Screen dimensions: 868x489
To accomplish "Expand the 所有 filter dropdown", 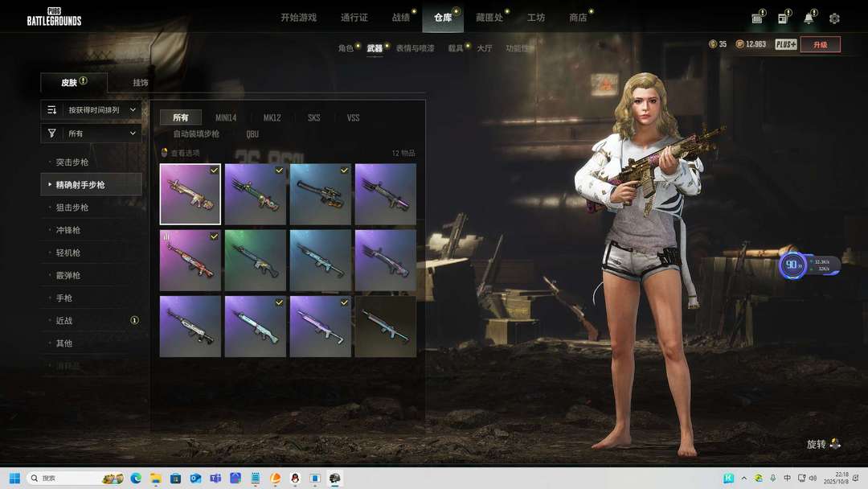I will (x=92, y=134).
